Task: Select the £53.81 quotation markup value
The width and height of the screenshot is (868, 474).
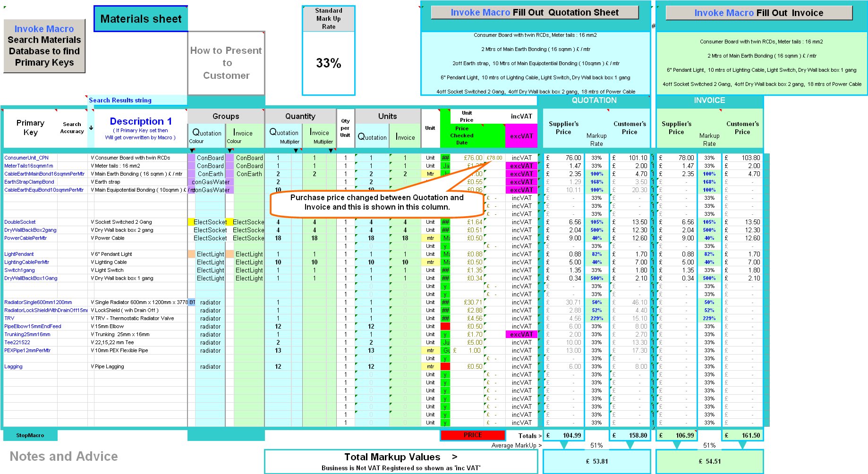Action: pos(596,461)
